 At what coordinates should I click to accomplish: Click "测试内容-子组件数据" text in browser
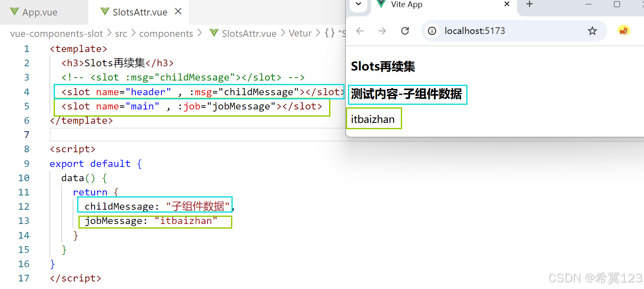point(406,94)
